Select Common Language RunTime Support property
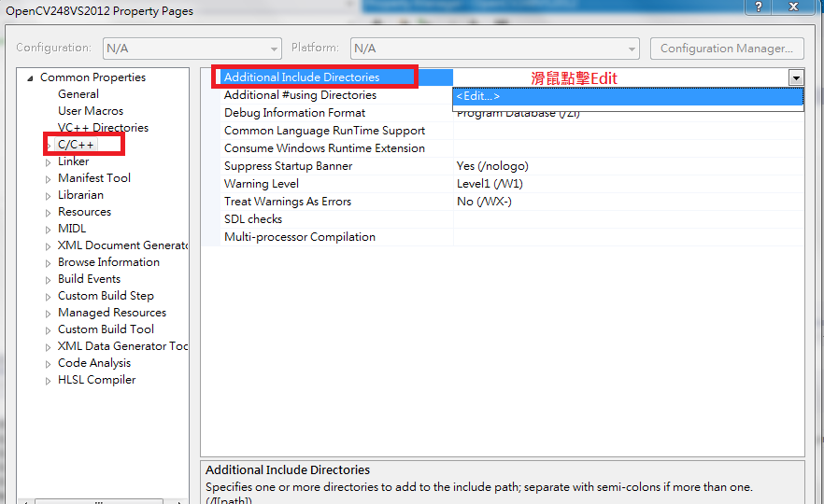 click(324, 131)
